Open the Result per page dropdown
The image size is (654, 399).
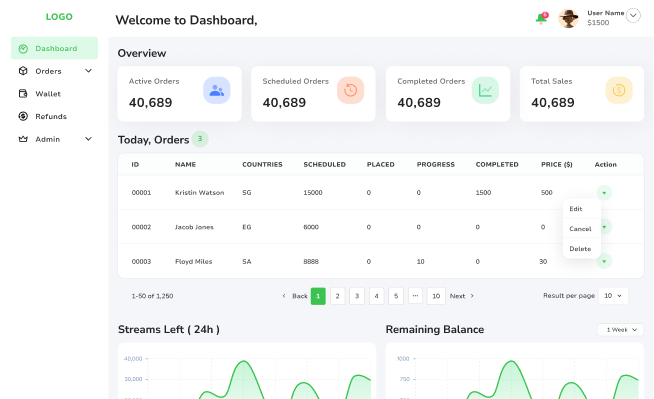613,296
